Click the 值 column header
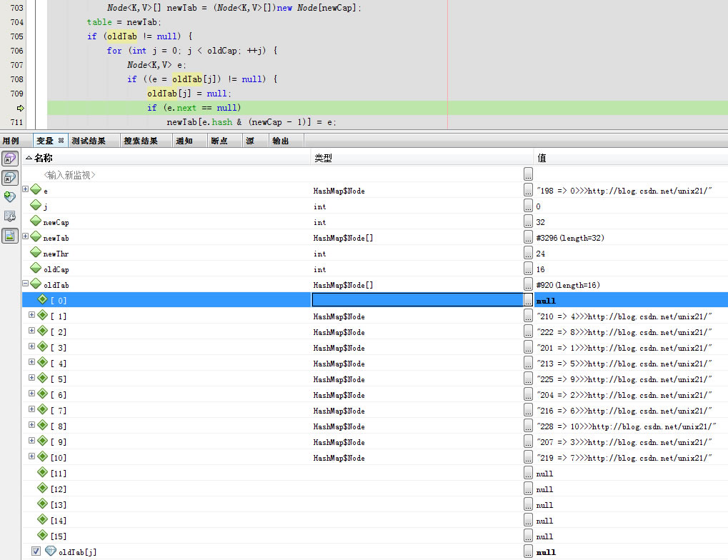This screenshot has height=560, width=728. pos(631,158)
